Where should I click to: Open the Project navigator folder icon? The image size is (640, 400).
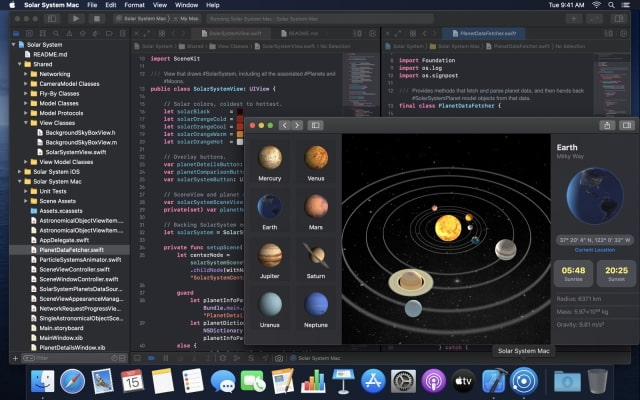16,33
